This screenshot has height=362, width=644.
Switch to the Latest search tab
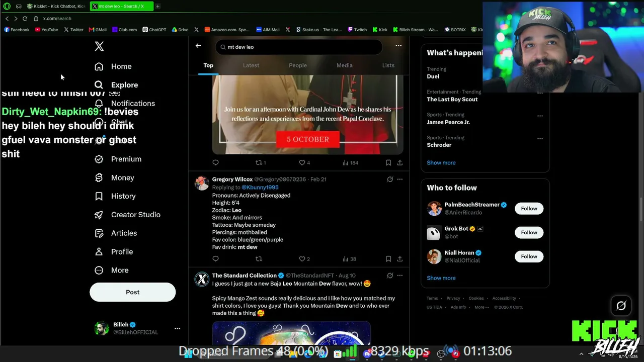[x=251, y=65]
